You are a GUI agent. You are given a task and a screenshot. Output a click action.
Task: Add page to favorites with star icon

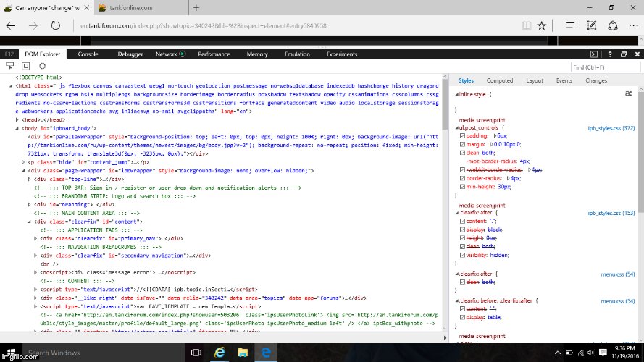(541, 25)
